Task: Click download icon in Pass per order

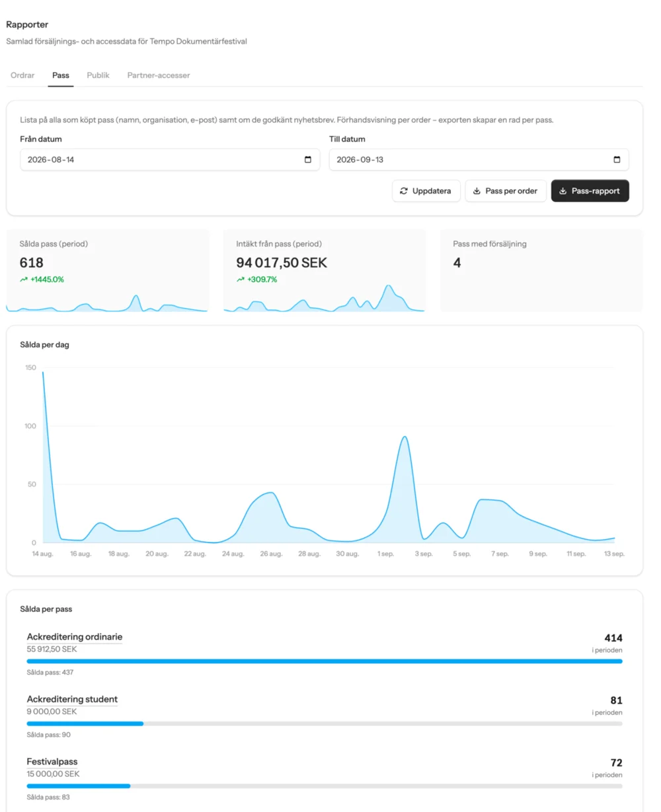Action: (477, 191)
